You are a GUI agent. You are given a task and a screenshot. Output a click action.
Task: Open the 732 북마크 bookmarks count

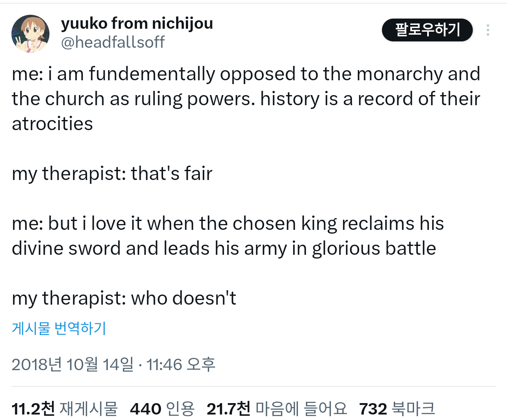click(x=397, y=409)
